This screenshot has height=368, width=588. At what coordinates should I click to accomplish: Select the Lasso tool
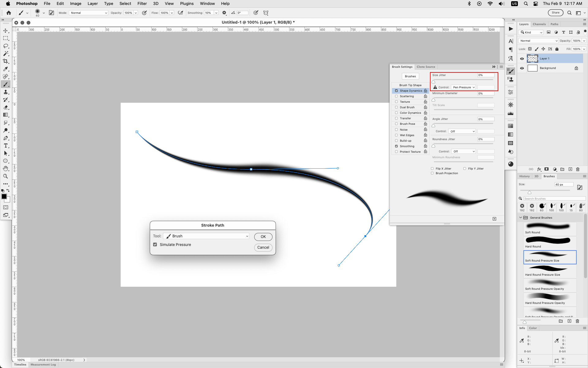pyautogui.click(x=6, y=46)
